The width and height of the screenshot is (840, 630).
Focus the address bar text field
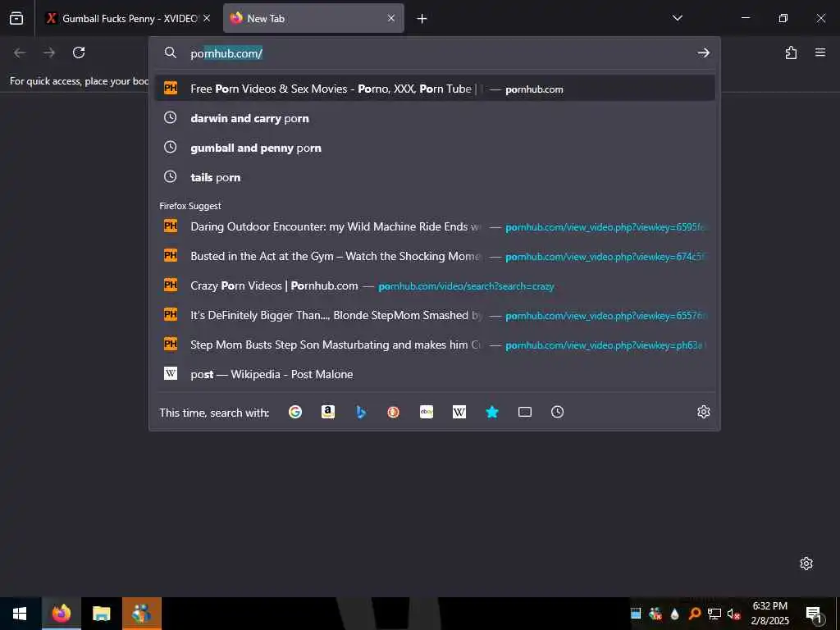440,53
